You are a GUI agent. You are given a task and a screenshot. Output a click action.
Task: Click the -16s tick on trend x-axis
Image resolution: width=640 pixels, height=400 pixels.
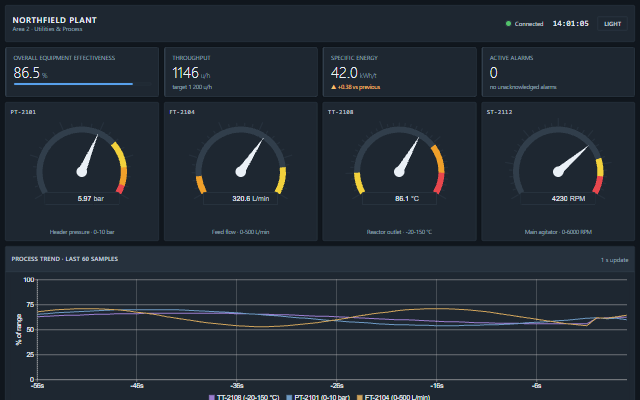(436, 386)
